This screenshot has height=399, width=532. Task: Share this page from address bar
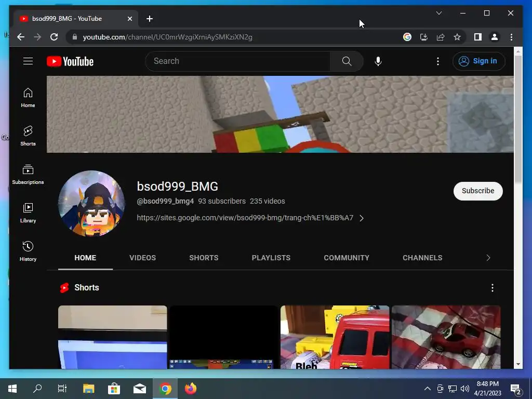441,37
